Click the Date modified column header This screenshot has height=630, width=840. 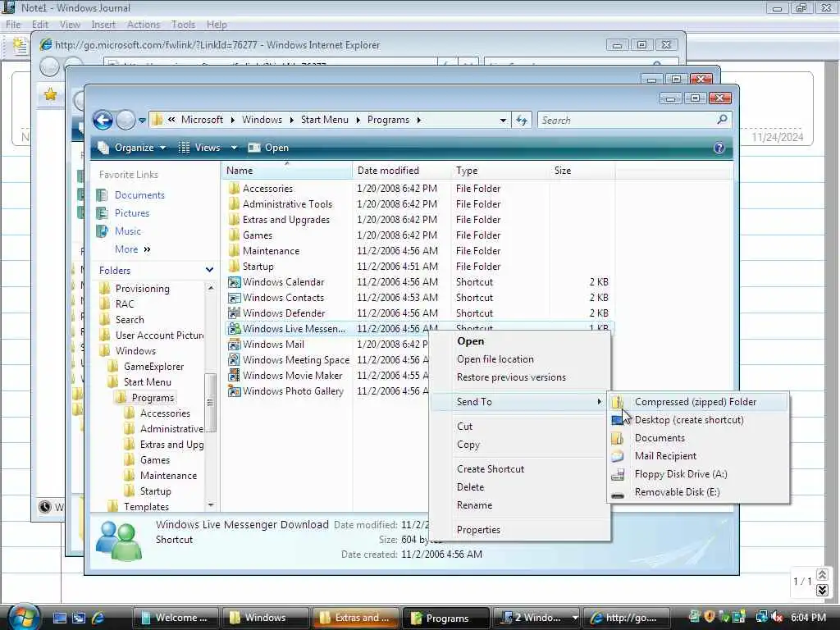click(401, 171)
